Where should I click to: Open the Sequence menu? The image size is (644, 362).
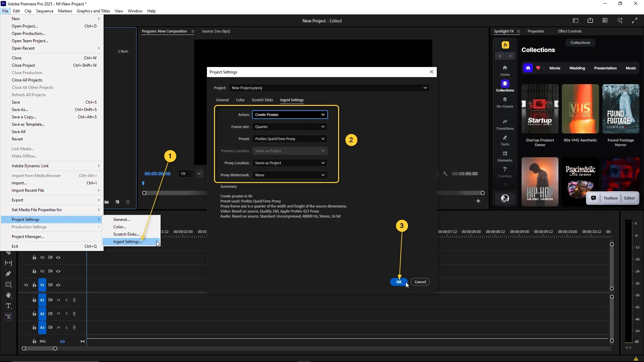45,11
